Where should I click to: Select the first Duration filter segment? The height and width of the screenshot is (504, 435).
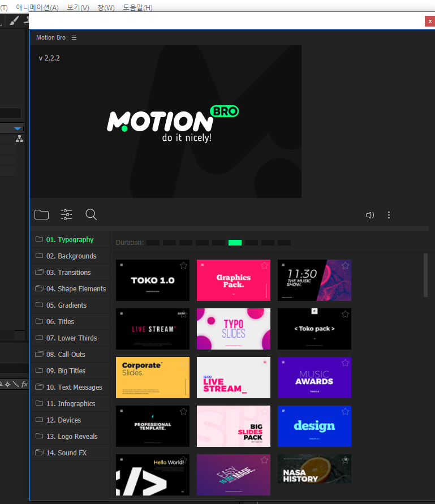[153, 243]
